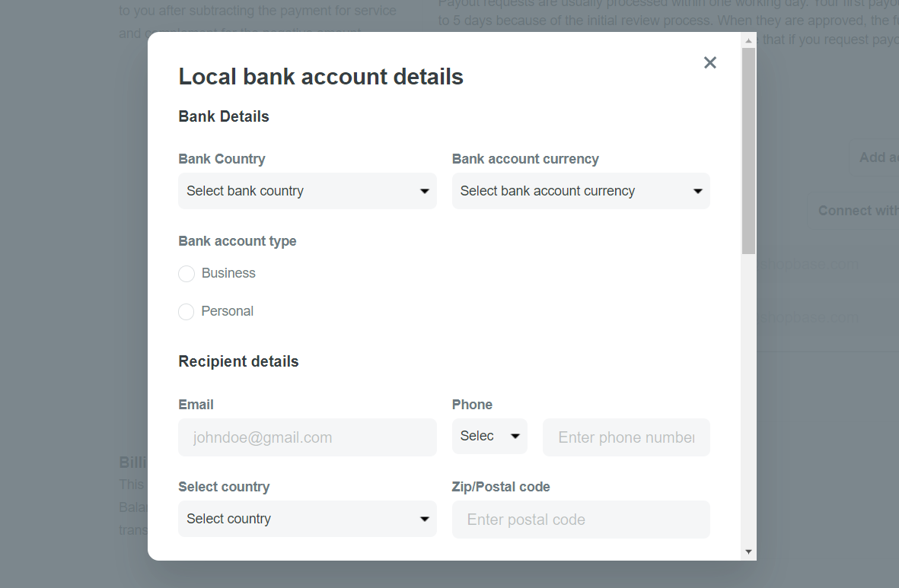The image size is (899, 588).
Task: Click the Zip/Postal code label
Action: pos(501,487)
